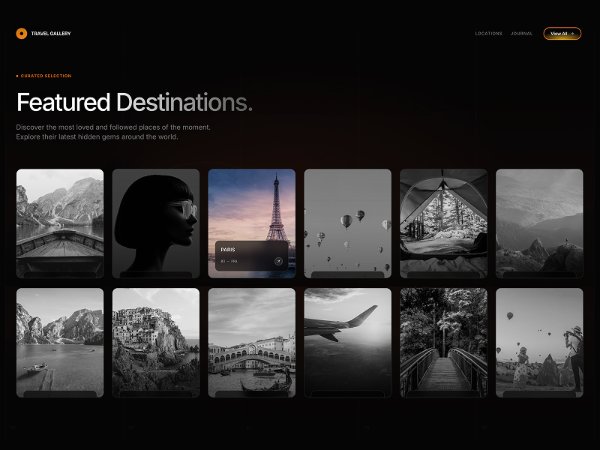Click the Curated Selection label

(46, 76)
